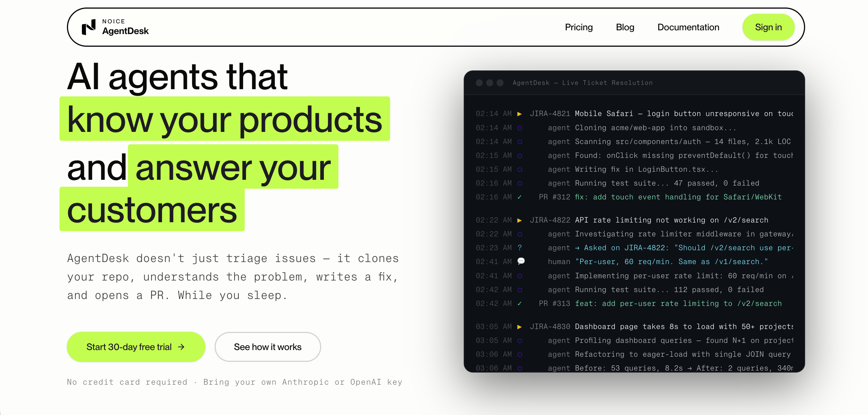The width and height of the screenshot is (868, 415).
Task: Open the Documentation link
Action: tap(688, 27)
